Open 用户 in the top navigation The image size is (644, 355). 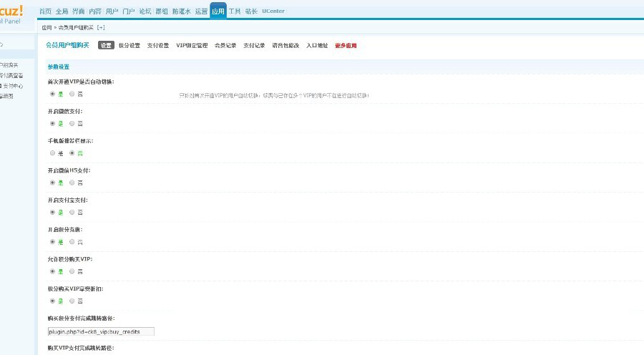112,11
